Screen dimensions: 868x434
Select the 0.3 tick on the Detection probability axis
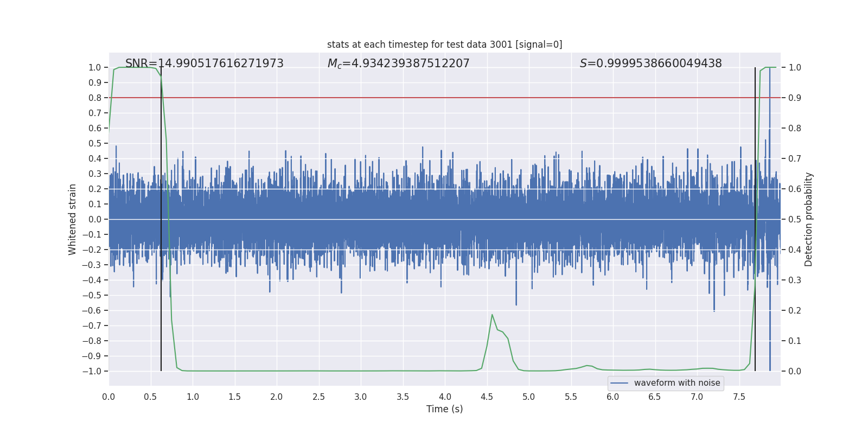(x=795, y=280)
